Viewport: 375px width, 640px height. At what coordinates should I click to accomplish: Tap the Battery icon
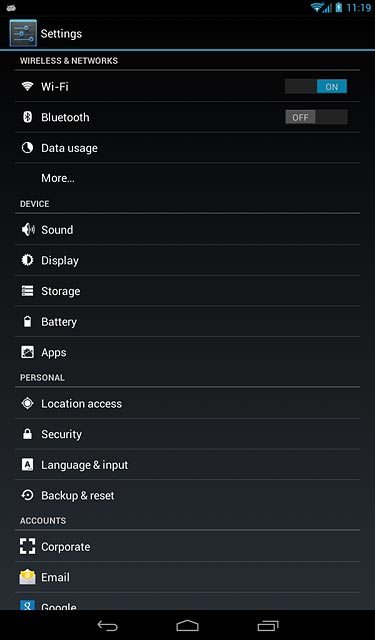coord(27,322)
